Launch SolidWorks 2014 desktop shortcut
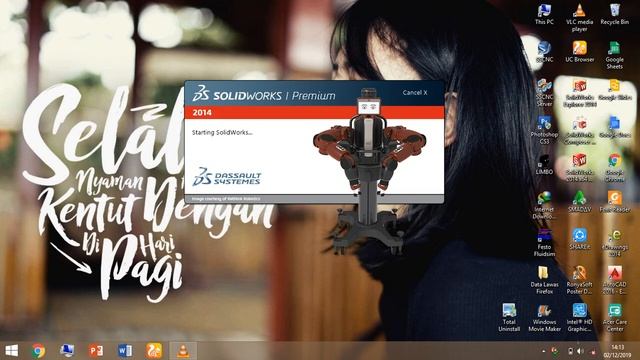The width and height of the screenshot is (640, 360). tap(579, 168)
